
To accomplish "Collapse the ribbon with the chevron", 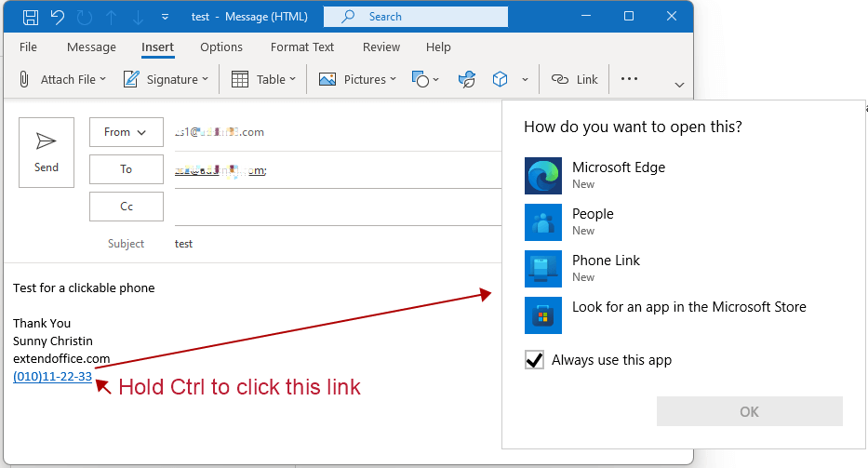I will pyautogui.click(x=679, y=85).
